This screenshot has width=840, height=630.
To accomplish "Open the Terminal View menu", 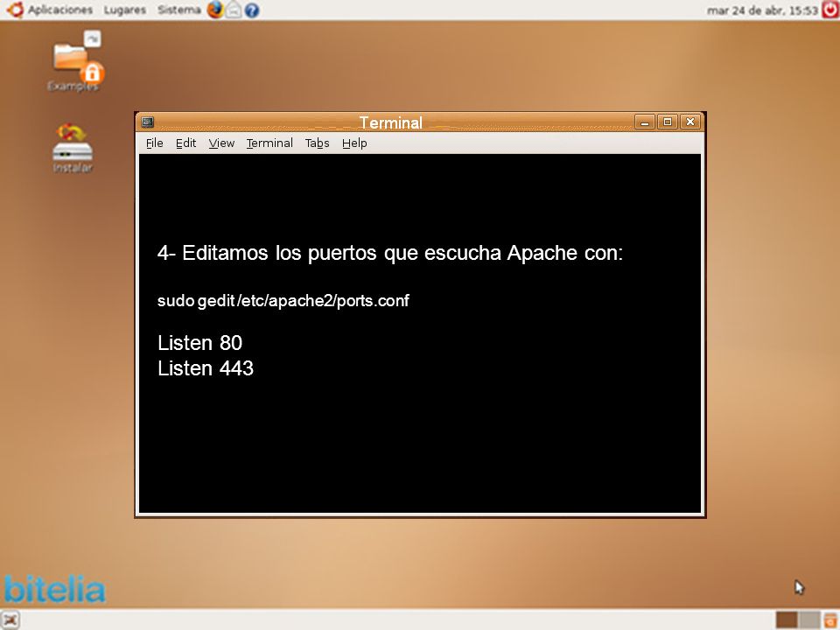I will (221, 143).
